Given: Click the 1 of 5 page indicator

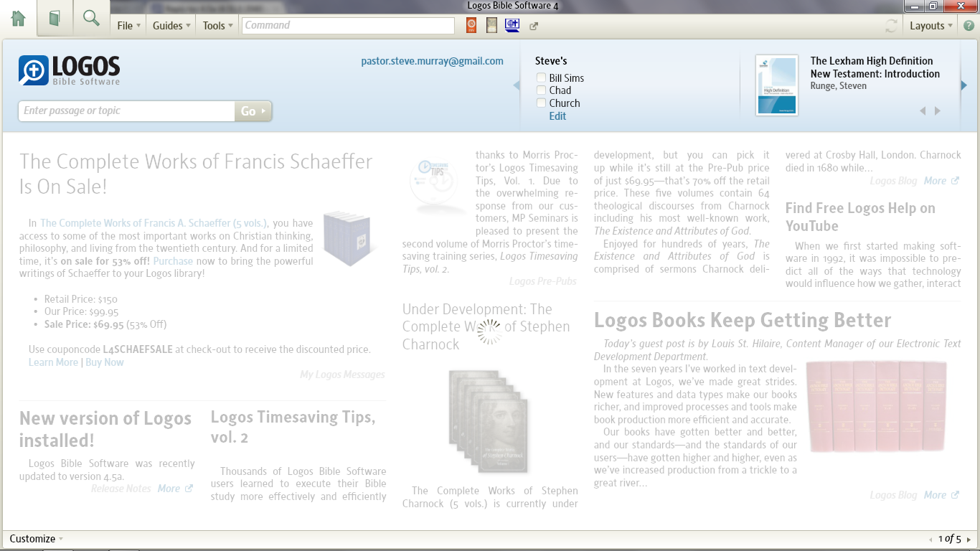Looking at the screenshot, I should pyautogui.click(x=950, y=540).
